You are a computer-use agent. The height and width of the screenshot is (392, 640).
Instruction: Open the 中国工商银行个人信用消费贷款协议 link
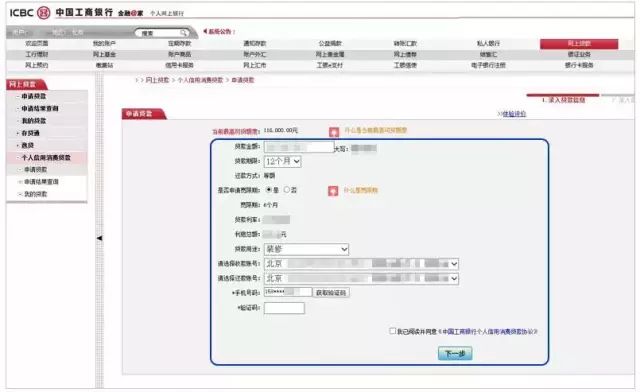tap(488, 332)
